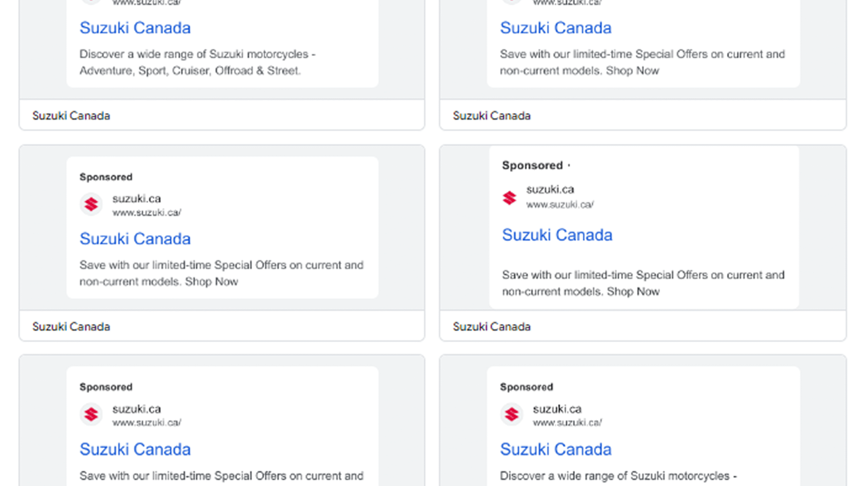The height and width of the screenshot is (486, 868).
Task: Follow the Suzuki Canada headline in the middle-left ad
Action: tap(135, 239)
